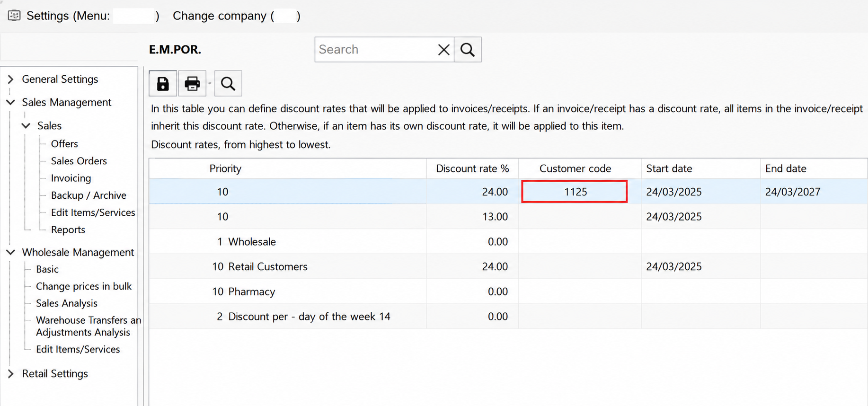Open Basic under Wholesale Management
The width and height of the screenshot is (868, 406).
click(47, 269)
